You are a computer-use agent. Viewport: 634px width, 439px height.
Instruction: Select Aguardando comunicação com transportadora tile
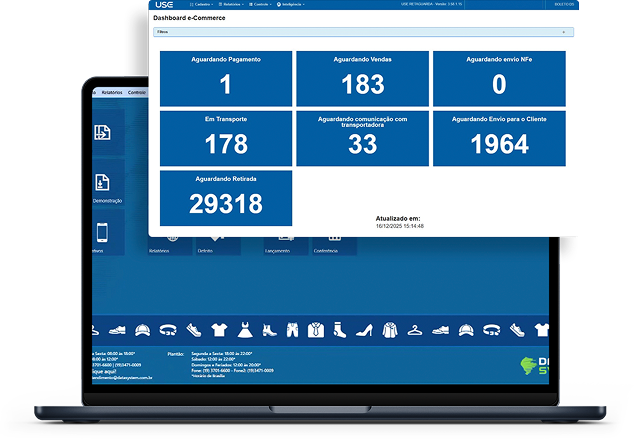pyautogui.click(x=362, y=138)
